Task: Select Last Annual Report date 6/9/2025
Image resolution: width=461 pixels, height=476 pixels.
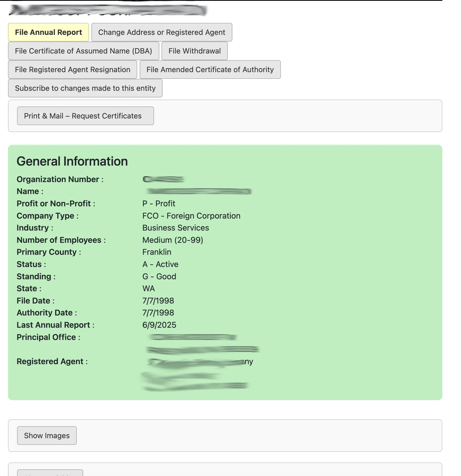Action: [x=159, y=325]
